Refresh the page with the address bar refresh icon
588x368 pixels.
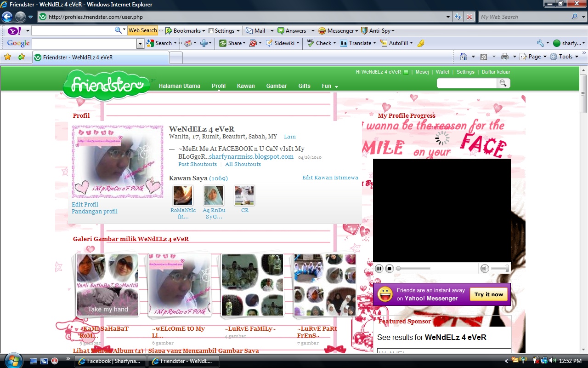(x=458, y=17)
